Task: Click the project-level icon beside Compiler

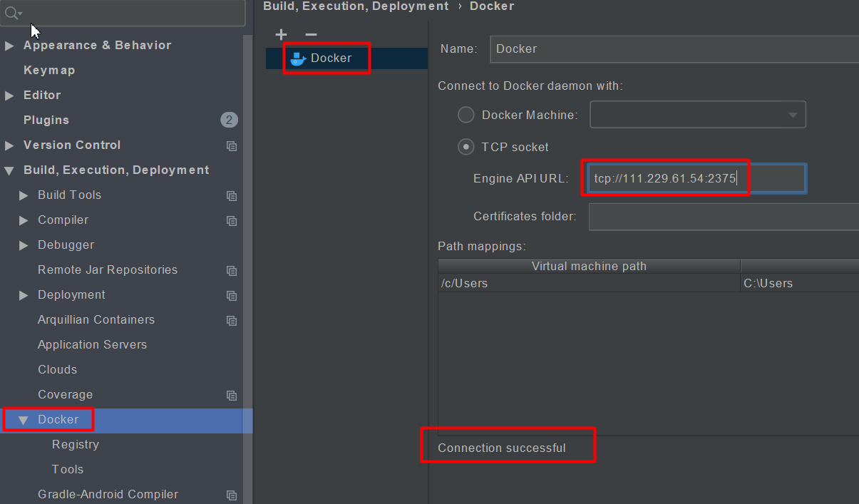Action: click(x=231, y=220)
